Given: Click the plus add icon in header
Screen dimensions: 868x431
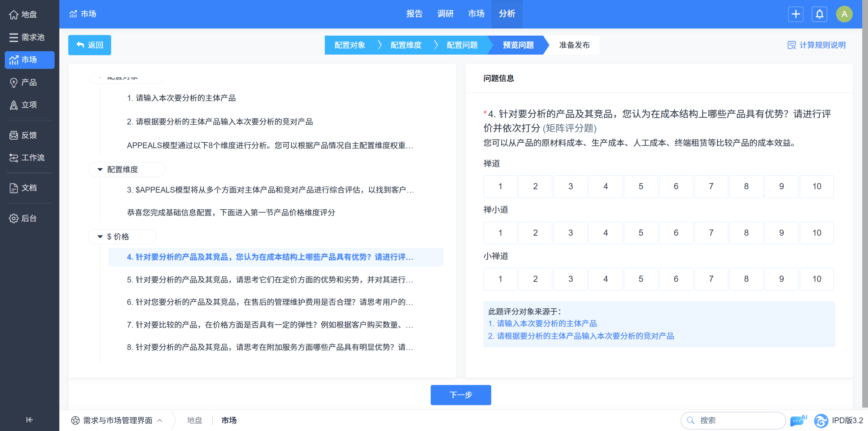Looking at the screenshot, I should 796,14.
